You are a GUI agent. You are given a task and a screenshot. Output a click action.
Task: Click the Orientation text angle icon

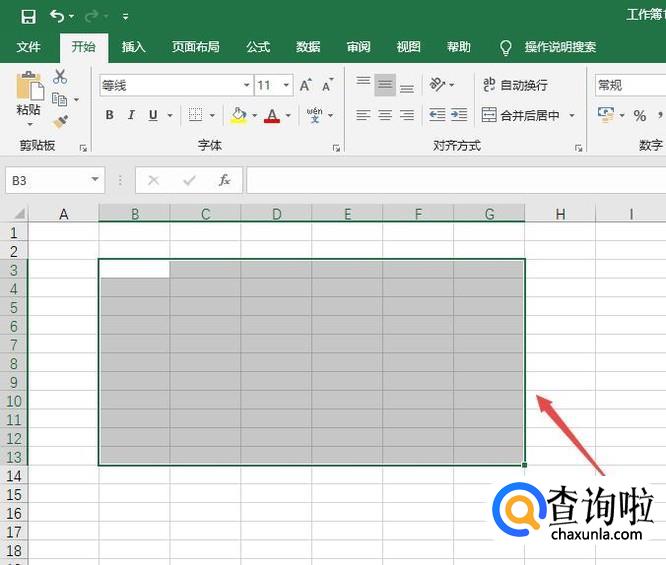pos(437,85)
